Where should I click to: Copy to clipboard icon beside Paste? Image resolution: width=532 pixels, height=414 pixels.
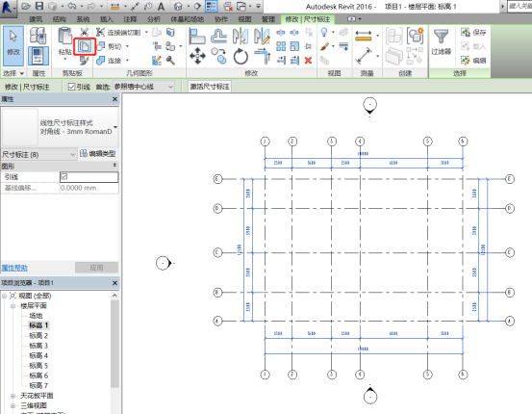coord(84,46)
